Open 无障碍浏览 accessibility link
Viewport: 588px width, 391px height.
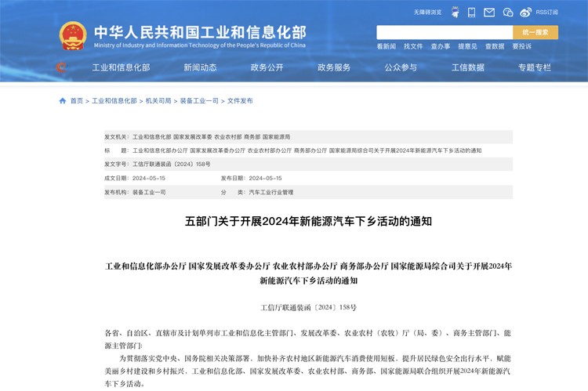pos(427,13)
